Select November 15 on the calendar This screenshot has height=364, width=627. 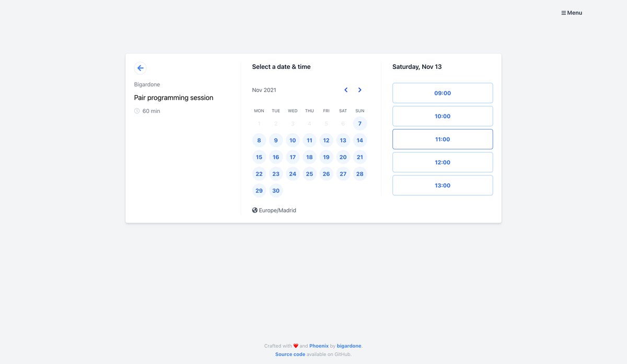tap(259, 157)
